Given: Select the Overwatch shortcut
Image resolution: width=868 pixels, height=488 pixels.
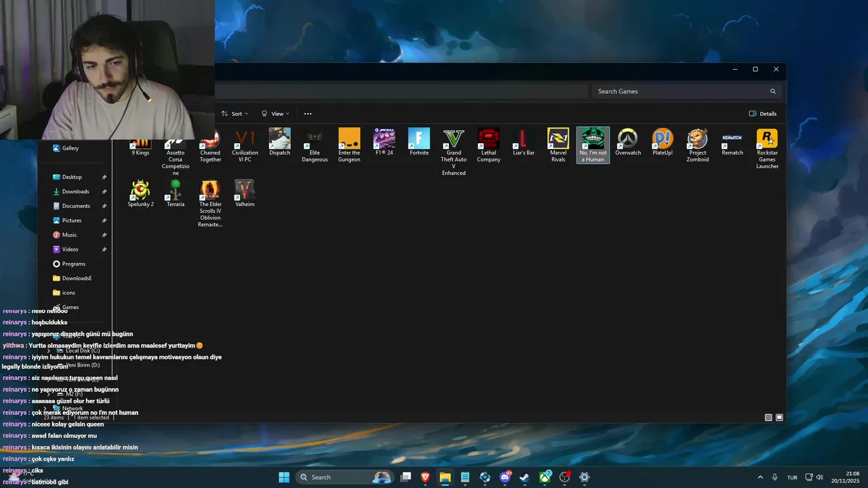Looking at the screenshot, I should (x=628, y=143).
